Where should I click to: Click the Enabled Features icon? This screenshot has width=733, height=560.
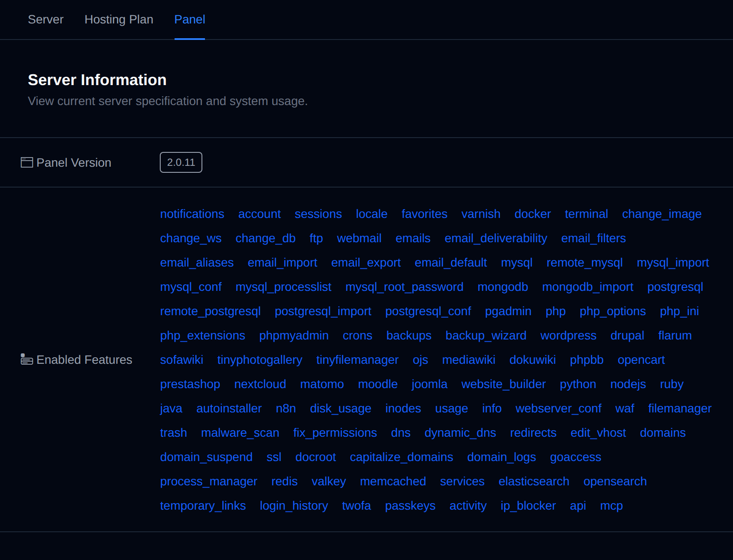click(27, 359)
